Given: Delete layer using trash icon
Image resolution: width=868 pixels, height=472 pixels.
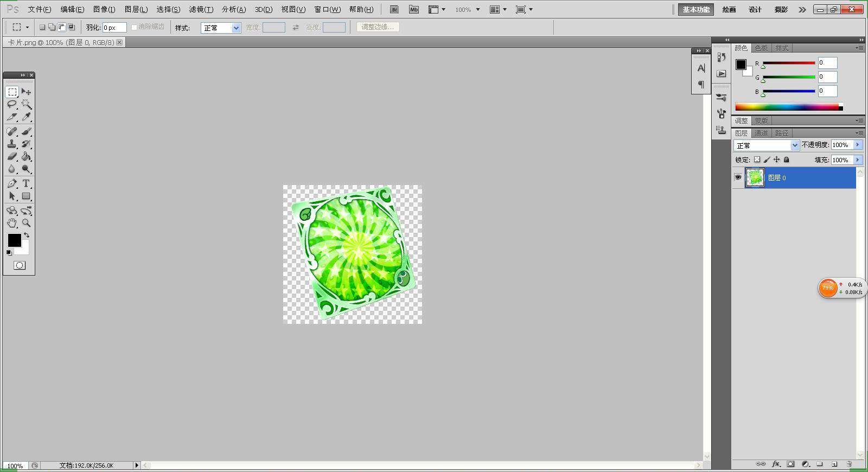Looking at the screenshot, I should click(x=850, y=464).
